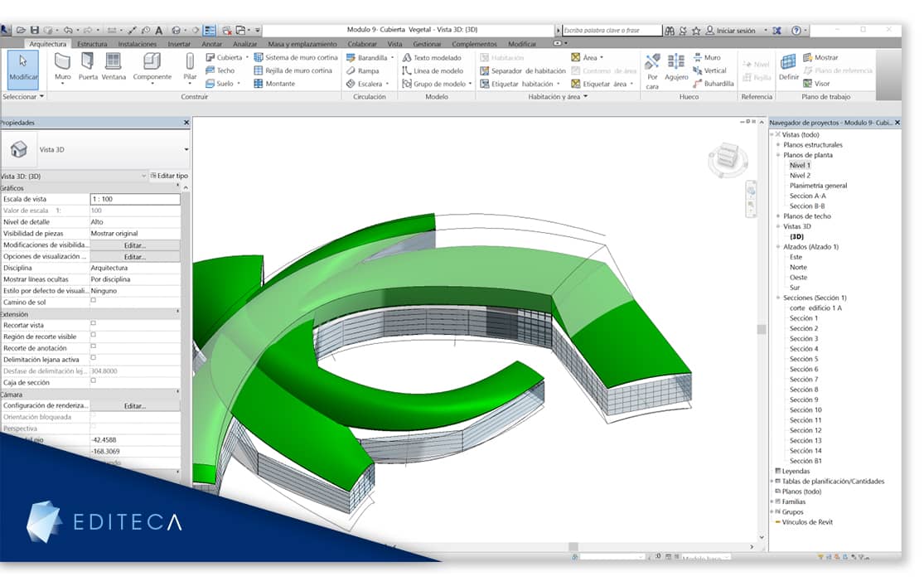Click the ViewCube navigation widget

pyautogui.click(x=728, y=158)
